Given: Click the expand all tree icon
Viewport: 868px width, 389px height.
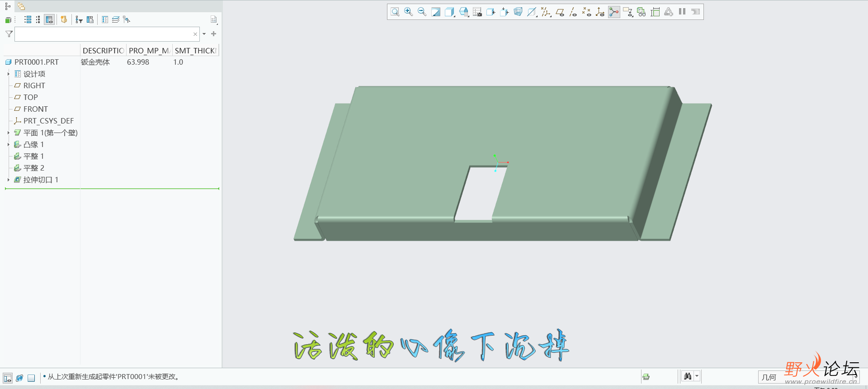Looking at the screenshot, I should (x=28, y=20).
